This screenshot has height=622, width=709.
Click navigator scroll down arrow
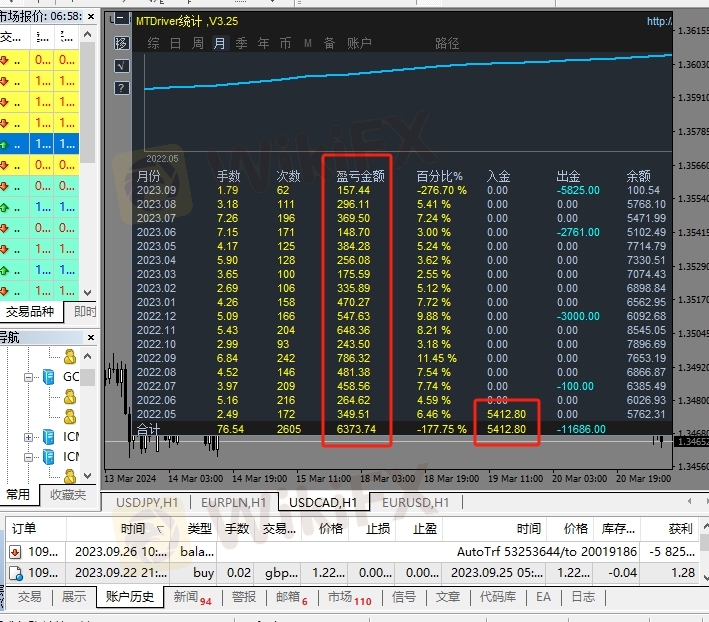click(x=88, y=476)
